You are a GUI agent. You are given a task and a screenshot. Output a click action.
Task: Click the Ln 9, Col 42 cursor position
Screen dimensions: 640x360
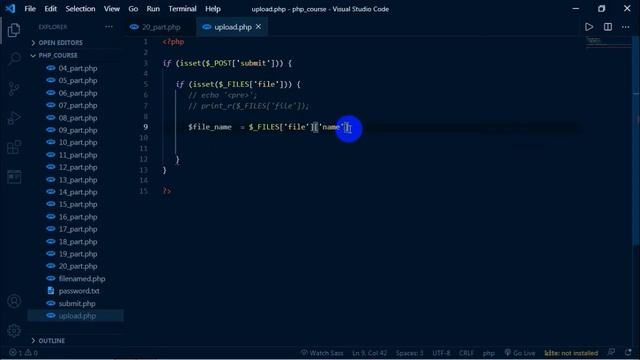pos(369,353)
